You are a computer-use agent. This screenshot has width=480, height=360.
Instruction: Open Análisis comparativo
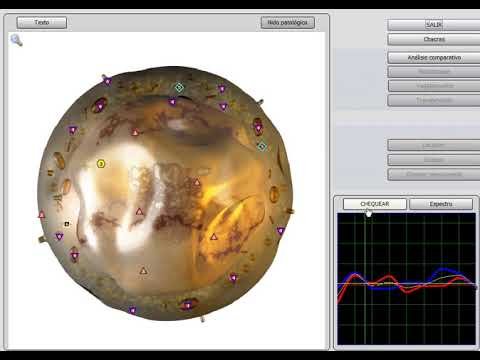[x=434, y=58]
